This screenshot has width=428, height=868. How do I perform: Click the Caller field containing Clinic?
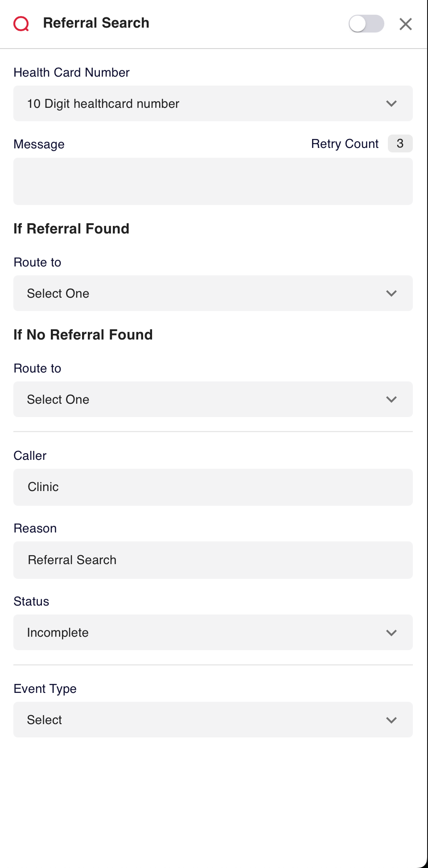[213, 487]
